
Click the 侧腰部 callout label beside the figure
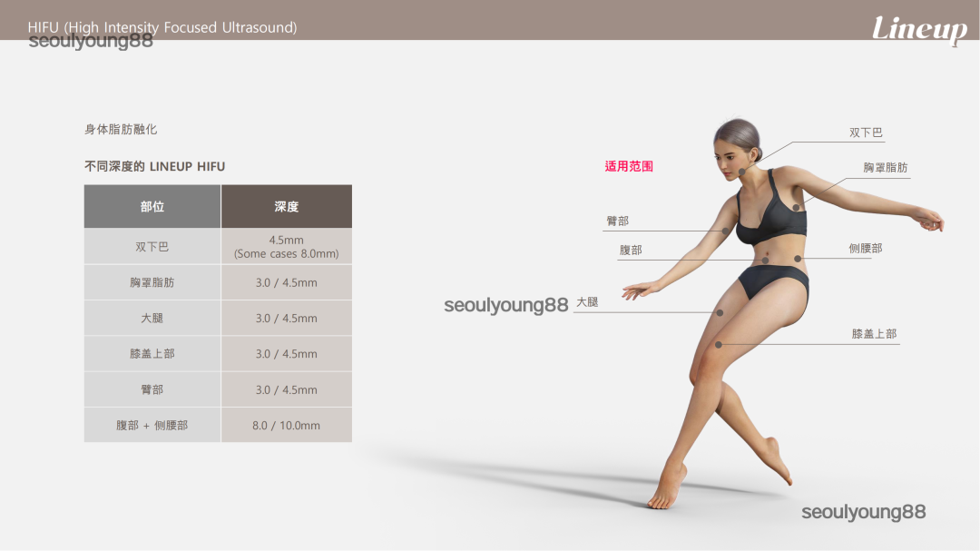click(866, 249)
